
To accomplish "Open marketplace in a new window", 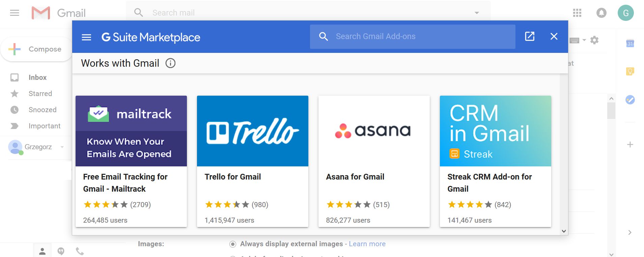I will [530, 36].
